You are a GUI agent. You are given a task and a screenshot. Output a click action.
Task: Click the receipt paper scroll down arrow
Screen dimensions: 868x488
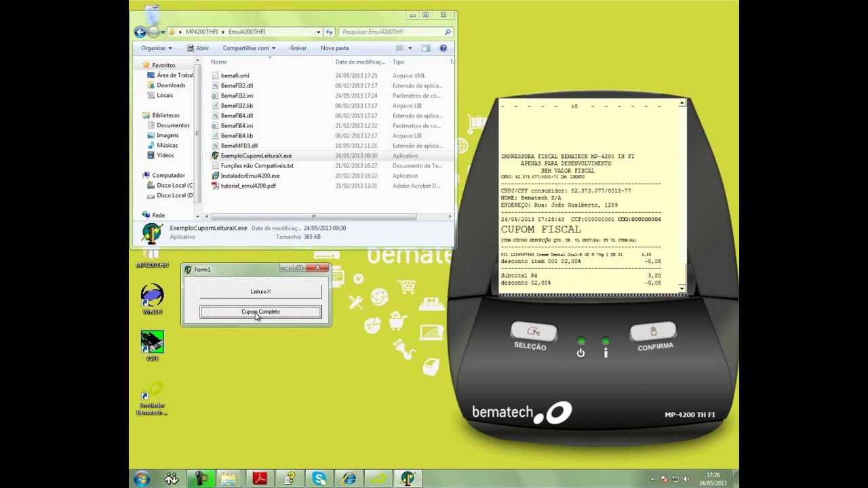click(x=682, y=289)
